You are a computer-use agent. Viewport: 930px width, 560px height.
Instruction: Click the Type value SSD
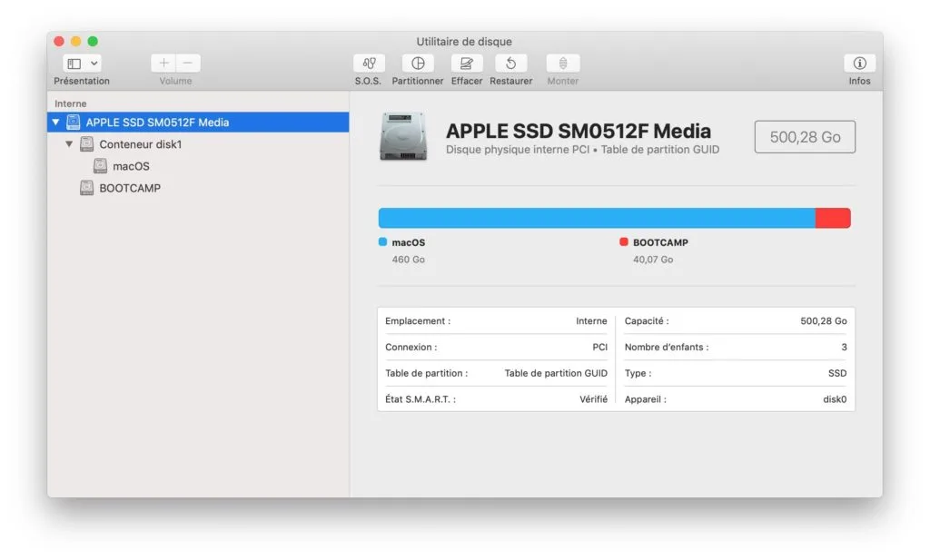click(x=837, y=373)
